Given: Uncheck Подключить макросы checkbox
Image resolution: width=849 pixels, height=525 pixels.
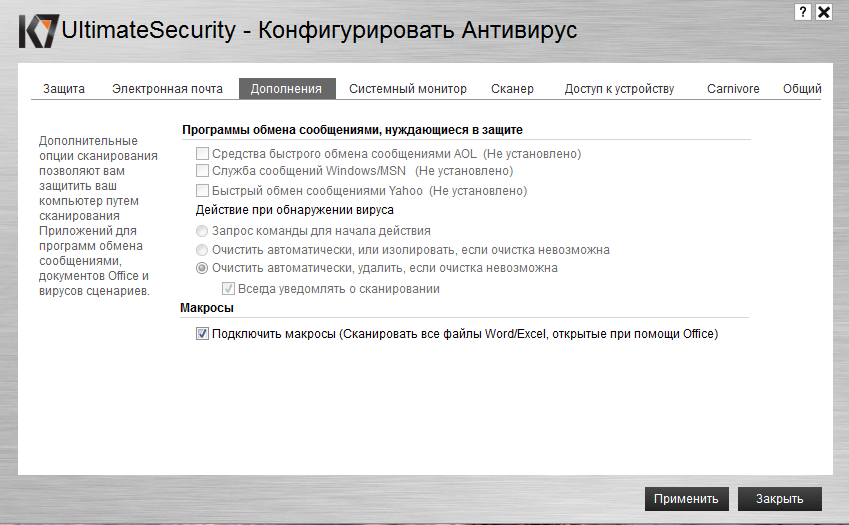Looking at the screenshot, I should 203,334.
